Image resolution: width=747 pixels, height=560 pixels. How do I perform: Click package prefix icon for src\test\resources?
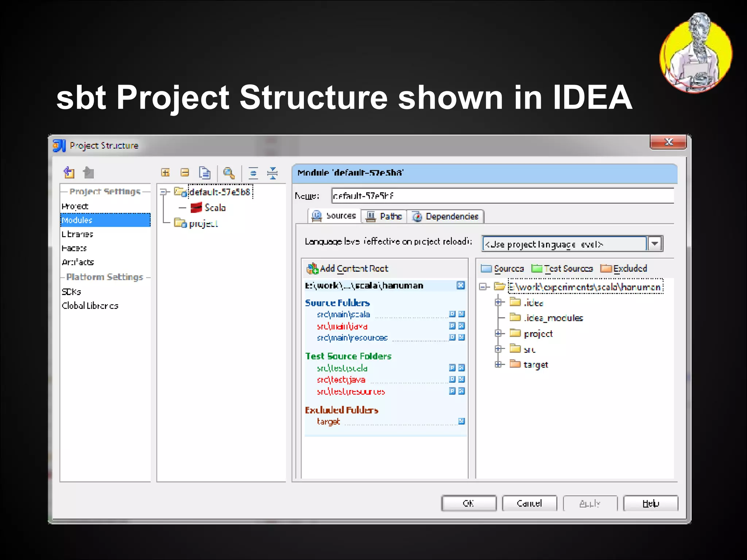[x=452, y=391]
